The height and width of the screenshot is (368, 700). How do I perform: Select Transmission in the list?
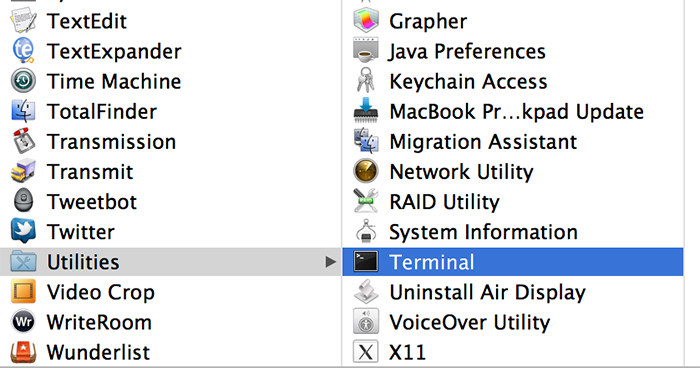coord(112,142)
